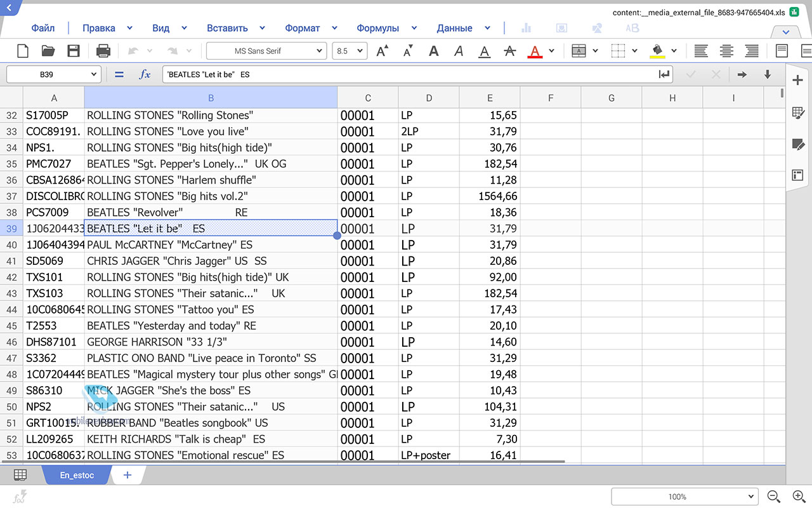
Task: Open the MS Sans Serif font dropdown
Action: tap(266, 51)
